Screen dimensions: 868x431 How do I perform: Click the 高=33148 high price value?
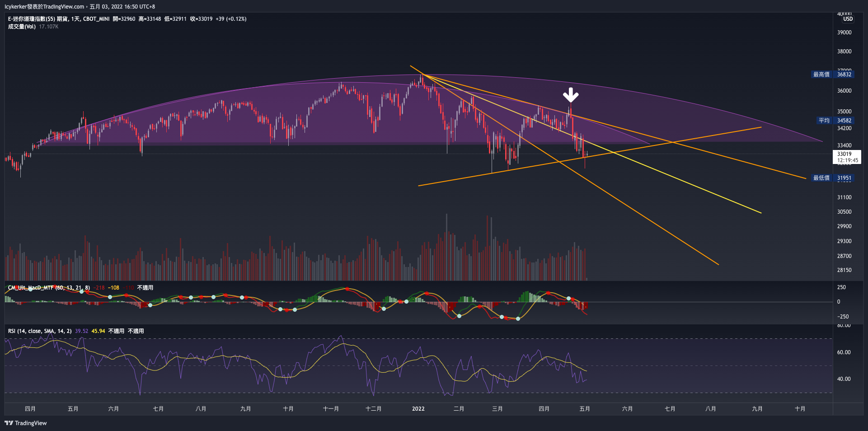tap(150, 19)
